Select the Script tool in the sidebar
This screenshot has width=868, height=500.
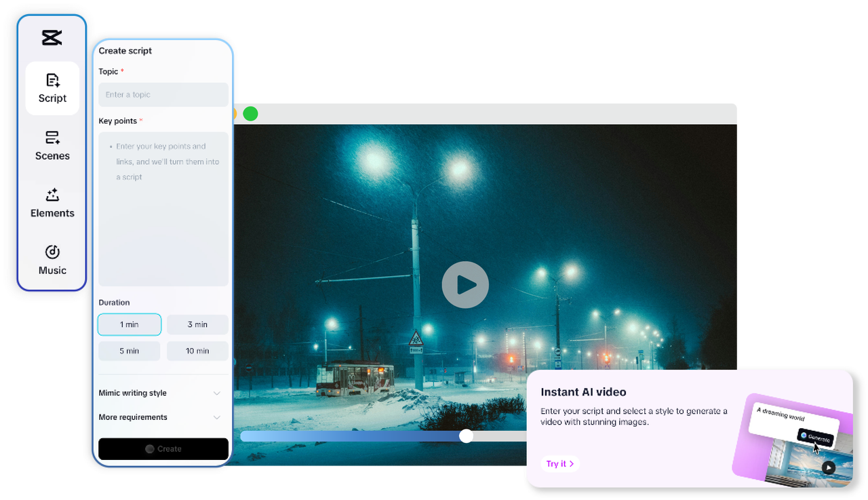click(52, 88)
